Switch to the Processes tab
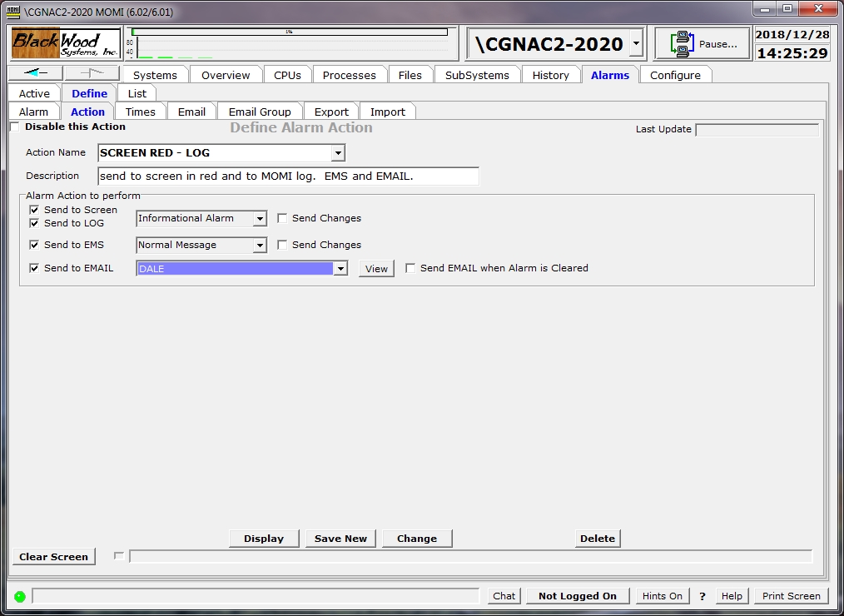This screenshot has height=616, width=844. click(349, 75)
